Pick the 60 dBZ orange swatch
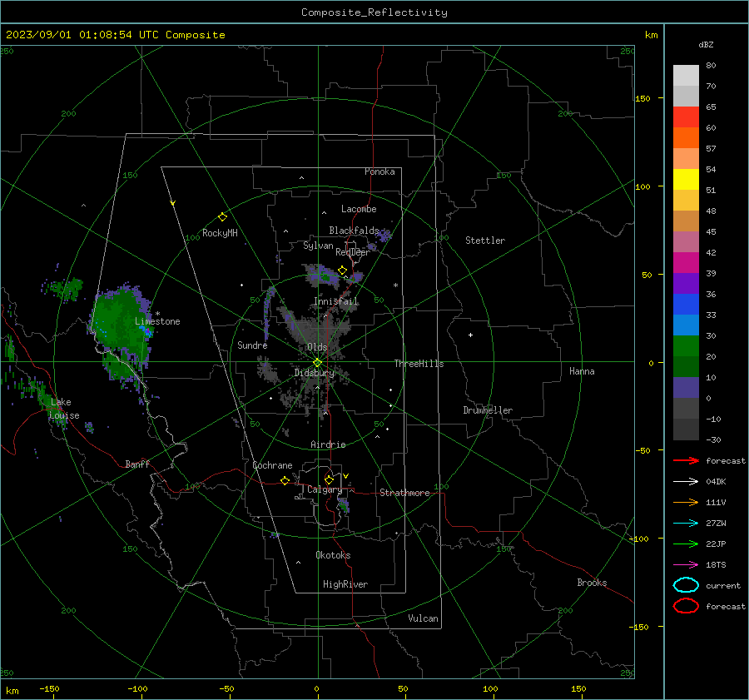 point(686,137)
